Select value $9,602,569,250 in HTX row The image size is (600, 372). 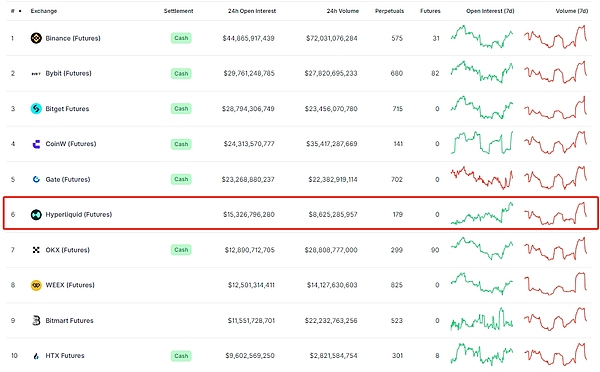(250, 356)
